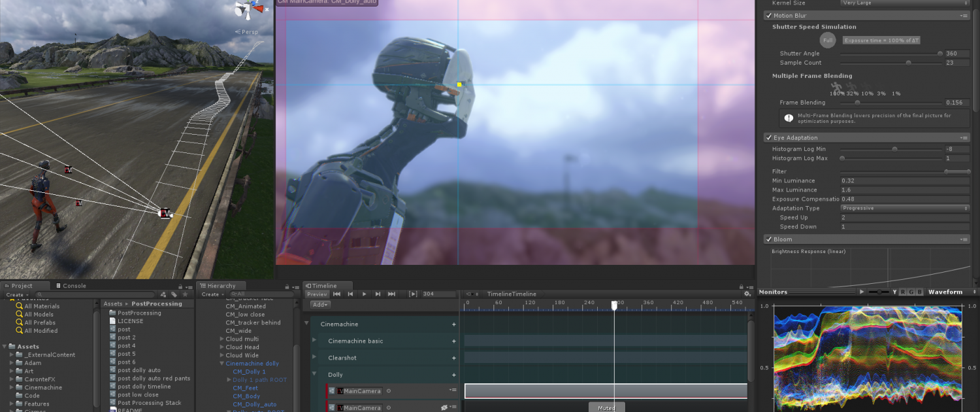Viewport: 980px width, 412px height.
Task: Adjust the Shutter Angle slider
Action: (x=890, y=54)
